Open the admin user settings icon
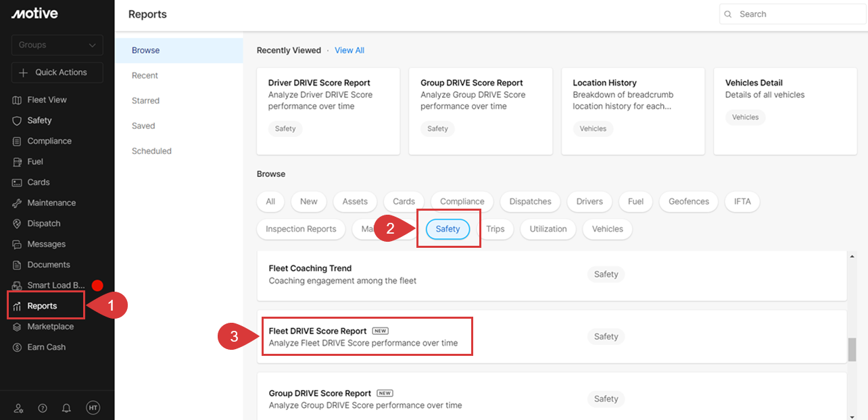Screen dimensions: 868x420 (x=18, y=408)
